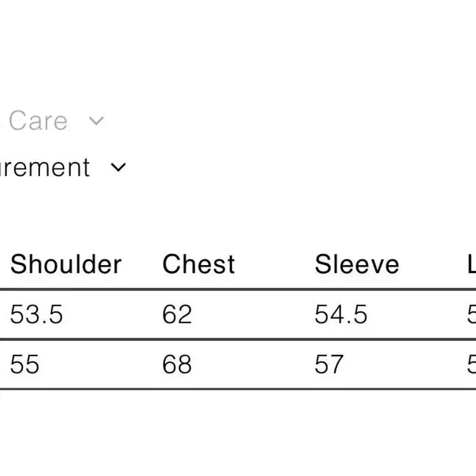Click the bottom border of the size table
This screenshot has width=476, height=476.
pyautogui.click(x=237, y=389)
